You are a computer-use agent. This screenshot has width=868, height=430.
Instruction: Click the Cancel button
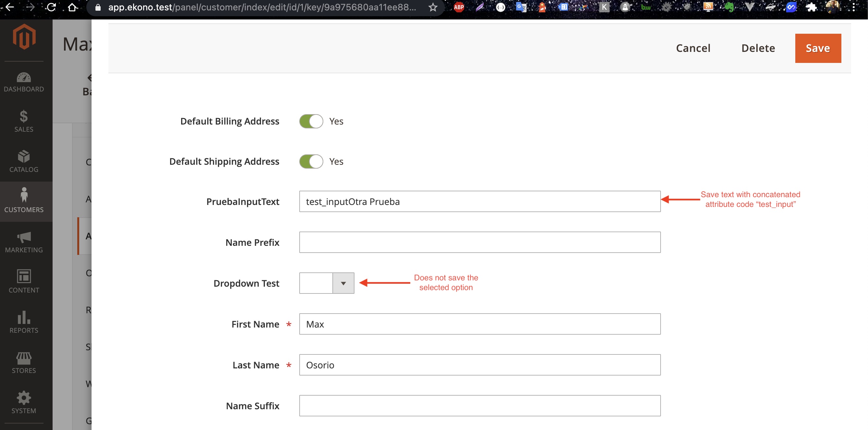[693, 48]
